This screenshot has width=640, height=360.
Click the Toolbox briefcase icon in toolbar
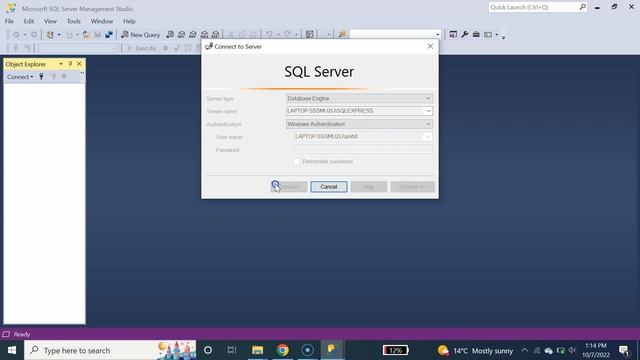click(x=476, y=35)
